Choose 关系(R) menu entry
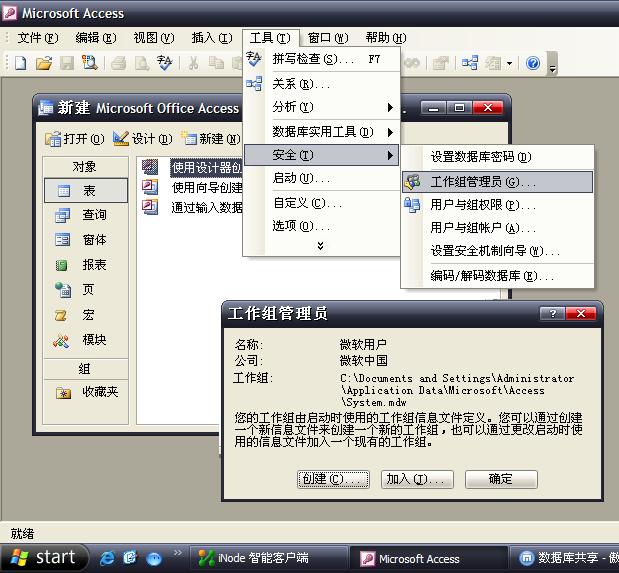This screenshot has height=573, width=619. pos(322,84)
